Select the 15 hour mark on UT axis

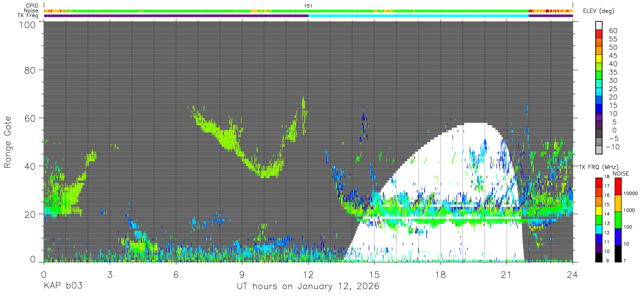pos(374,274)
